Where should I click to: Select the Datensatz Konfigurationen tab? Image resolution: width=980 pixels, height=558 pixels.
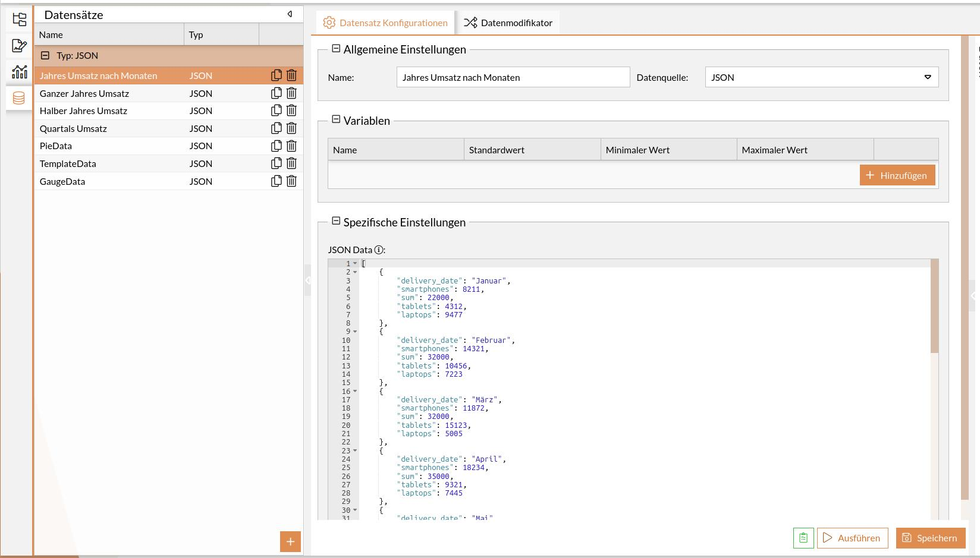pos(385,23)
